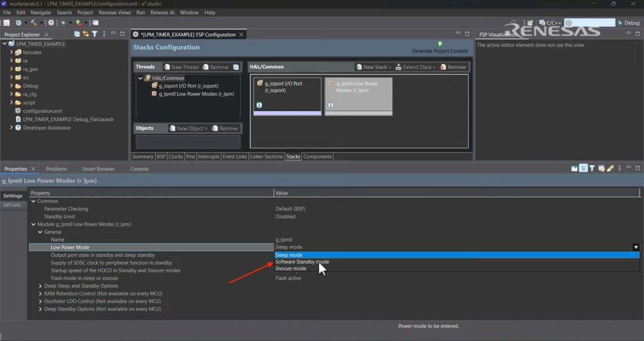Click the Build hammer icon in toolbar
Image resolution: width=644 pixels, height=341 pixels.
pos(34,23)
